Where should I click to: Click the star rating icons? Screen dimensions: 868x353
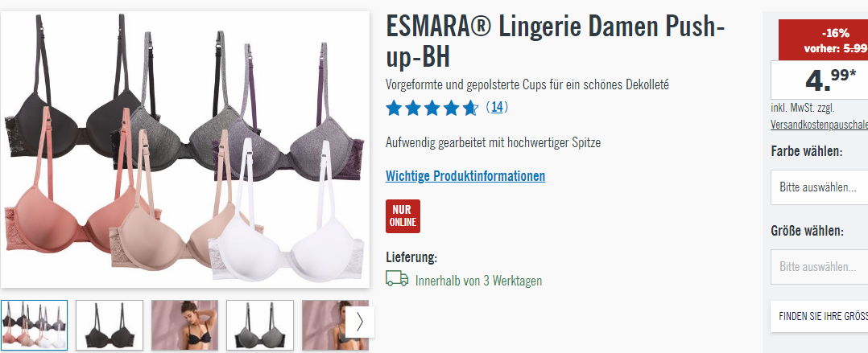click(432, 108)
